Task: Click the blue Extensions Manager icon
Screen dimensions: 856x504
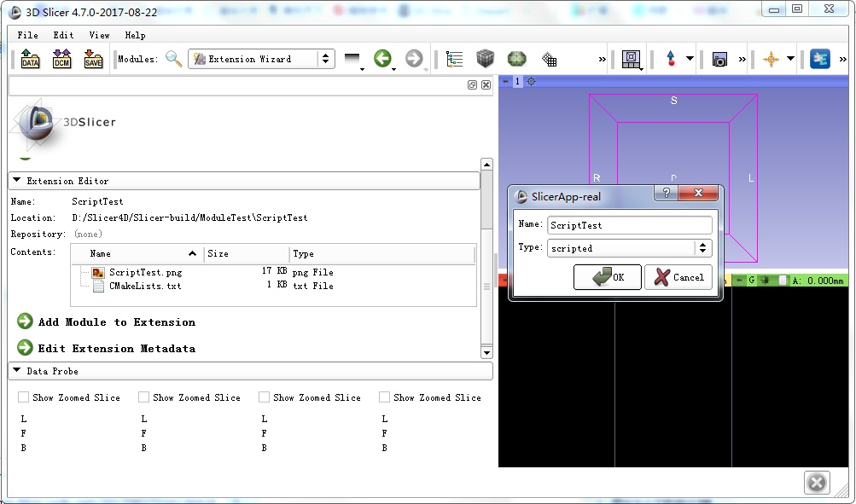Action: (x=820, y=59)
